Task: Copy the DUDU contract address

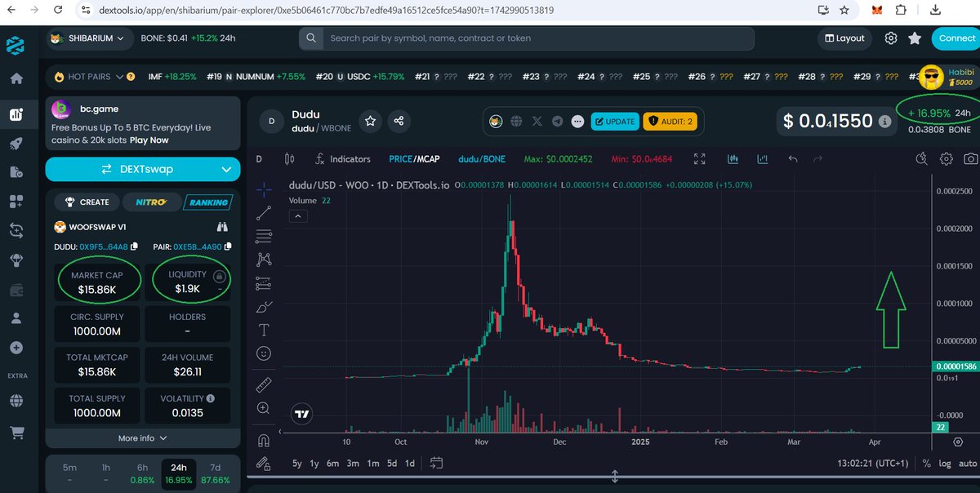Action: point(134,246)
